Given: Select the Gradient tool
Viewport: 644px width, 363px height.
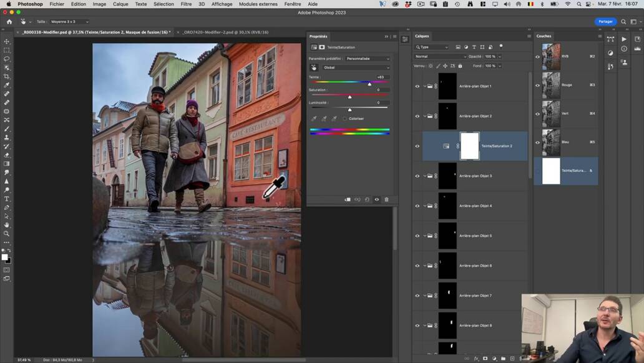Looking at the screenshot, I should (7, 164).
